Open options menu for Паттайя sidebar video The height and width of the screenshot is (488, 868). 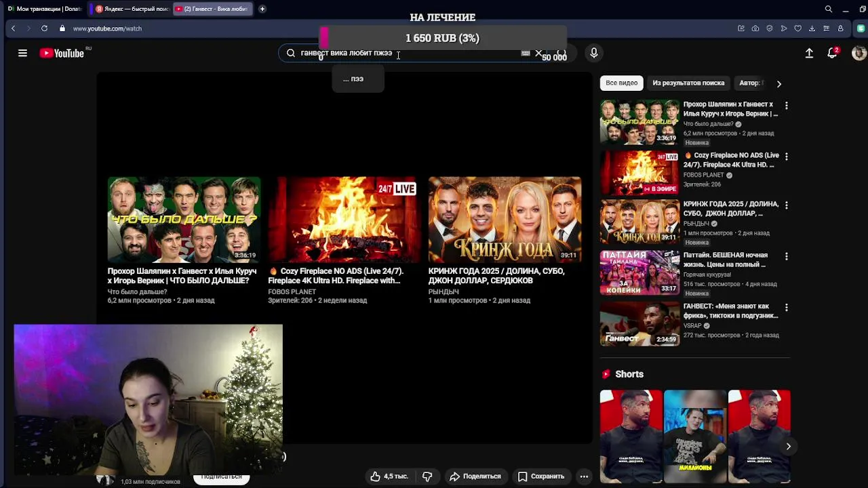click(x=786, y=256)
